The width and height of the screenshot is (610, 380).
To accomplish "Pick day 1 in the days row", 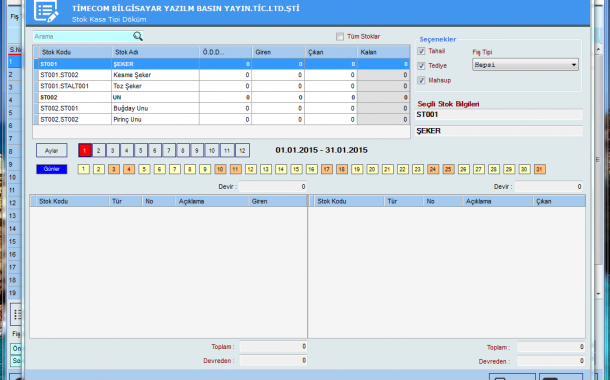I will pyautogui.click(x=84, y=169).
